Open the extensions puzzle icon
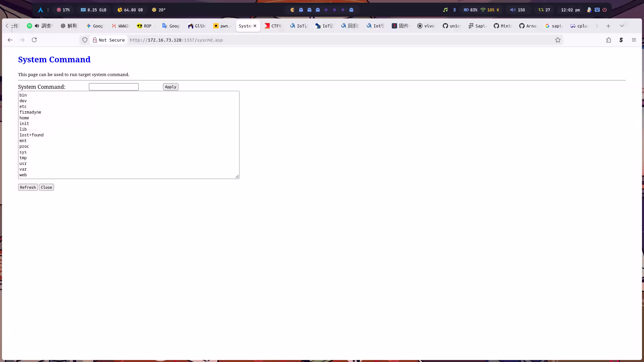This screenshot has height=362, width=644. tap(608, 40)
